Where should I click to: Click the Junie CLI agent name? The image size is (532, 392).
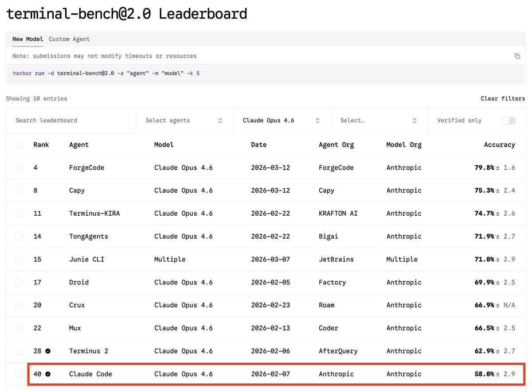tap(87, 259)
